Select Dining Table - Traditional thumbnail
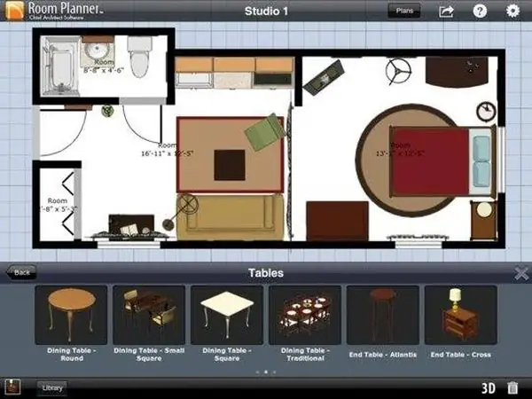 click(x=305, y=315)
